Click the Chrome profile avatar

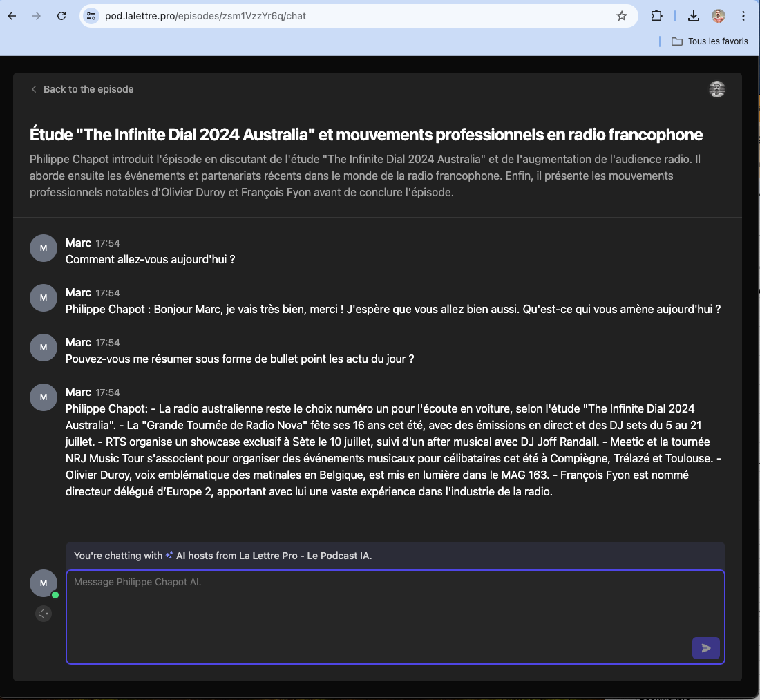coord(719,16)
